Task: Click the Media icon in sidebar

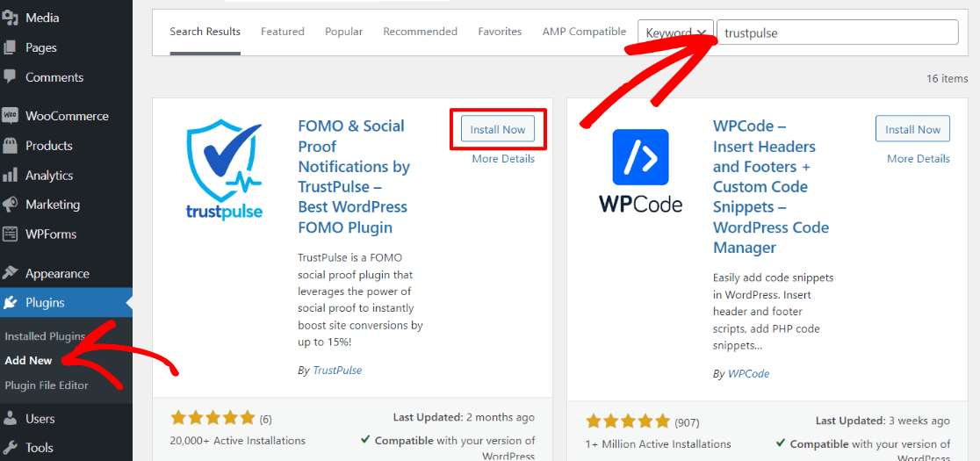Action: click(10, 18)
